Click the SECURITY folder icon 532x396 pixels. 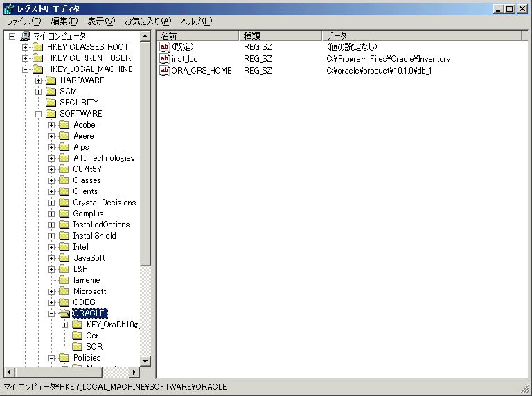coord(51,103)
